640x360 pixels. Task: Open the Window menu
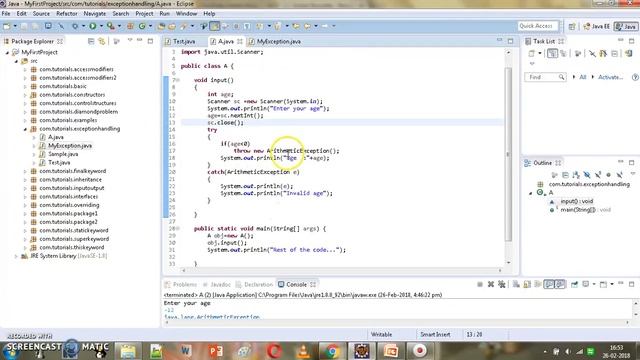point(186,13)
